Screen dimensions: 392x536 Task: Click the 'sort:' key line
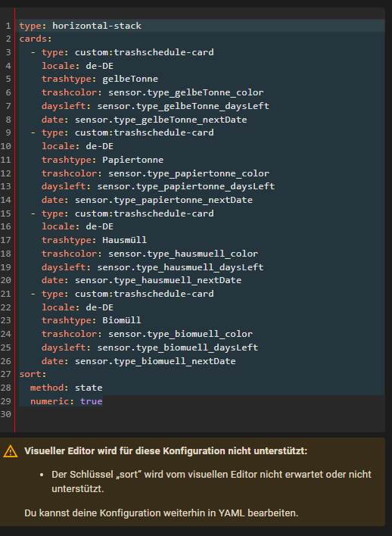(33, 374)
